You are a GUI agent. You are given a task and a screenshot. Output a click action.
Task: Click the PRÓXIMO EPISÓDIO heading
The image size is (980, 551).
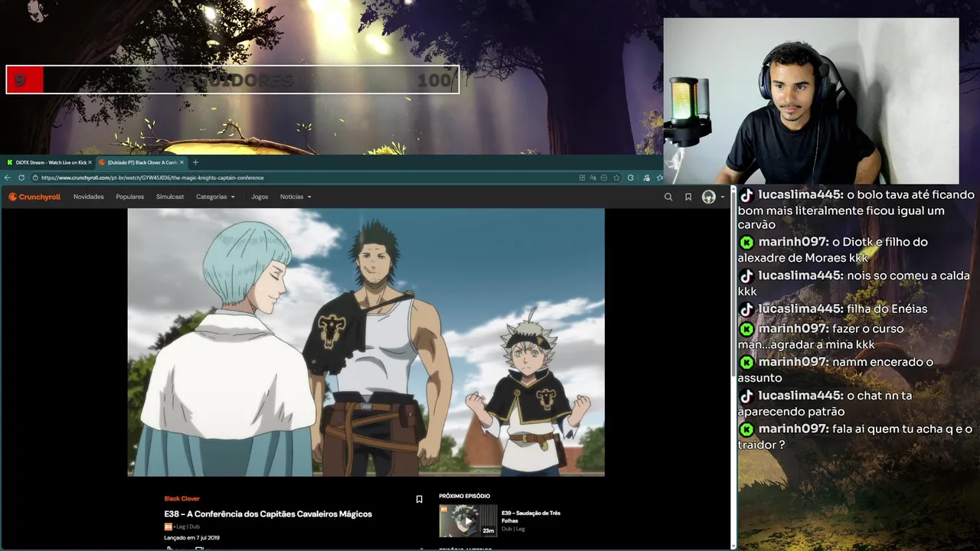464,496
